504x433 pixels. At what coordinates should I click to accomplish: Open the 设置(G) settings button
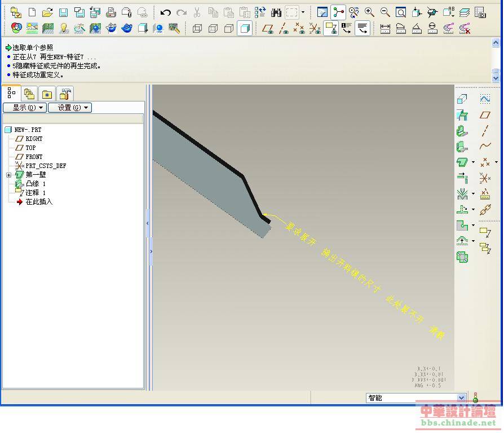click(x=69, y=108)
